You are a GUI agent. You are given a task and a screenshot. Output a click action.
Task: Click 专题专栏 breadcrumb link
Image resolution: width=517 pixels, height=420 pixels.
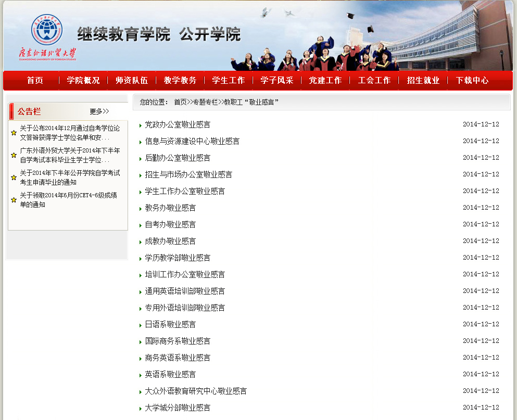[x=205, y=103]
